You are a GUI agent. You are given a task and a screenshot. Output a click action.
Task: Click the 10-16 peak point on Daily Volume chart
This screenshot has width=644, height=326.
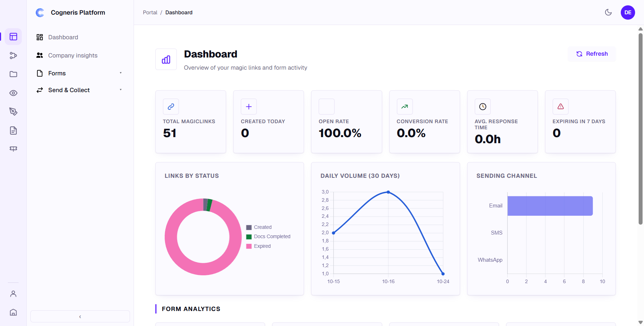pyautogui.click(x=388, y=192)
